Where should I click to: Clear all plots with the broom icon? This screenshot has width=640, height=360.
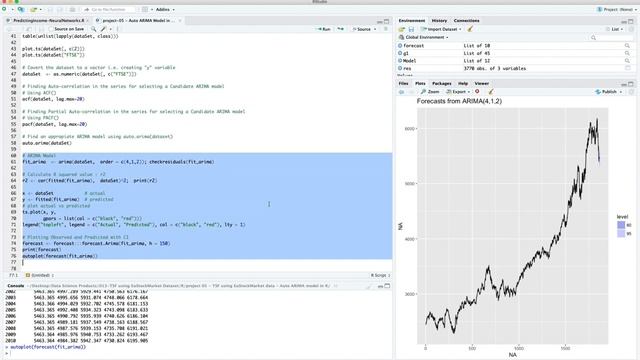pyautogui.click(x=491, y=92)
